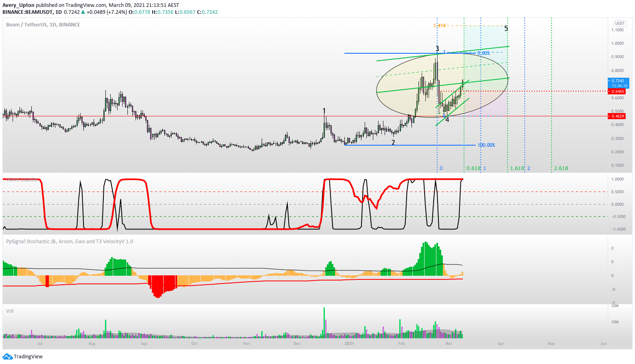
Task: Click the 'Jun' date axis label
Action: point(604,344)
